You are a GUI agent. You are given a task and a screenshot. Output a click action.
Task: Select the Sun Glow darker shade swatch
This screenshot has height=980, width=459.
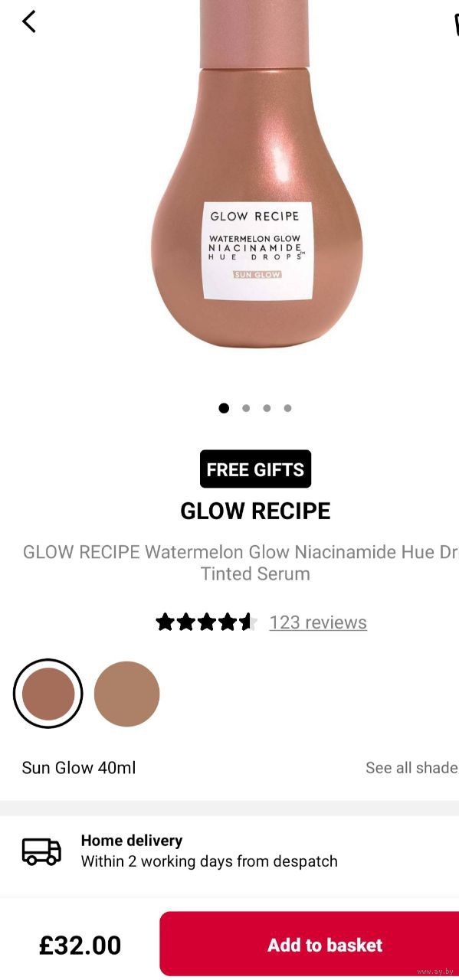click(48, 694)
